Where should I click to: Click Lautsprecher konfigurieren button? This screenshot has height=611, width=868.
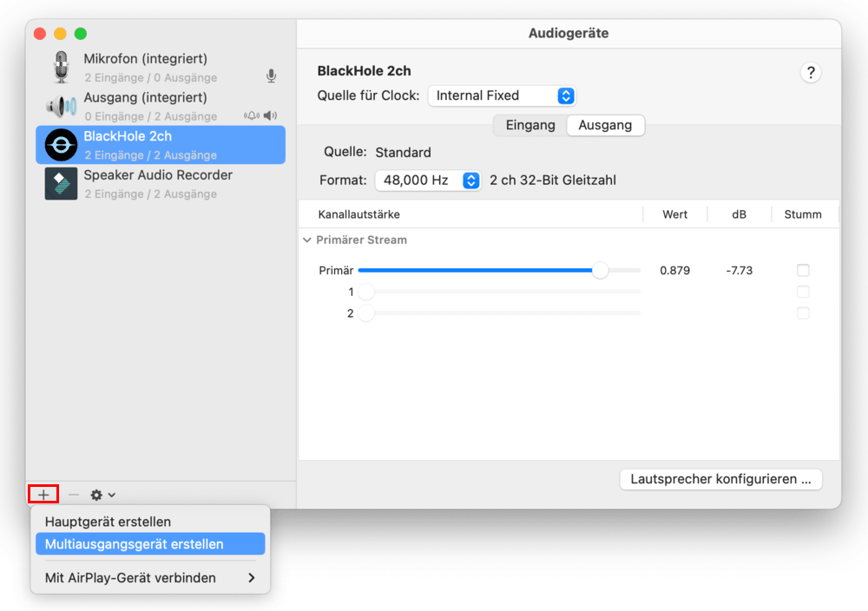tap(720, 479)
